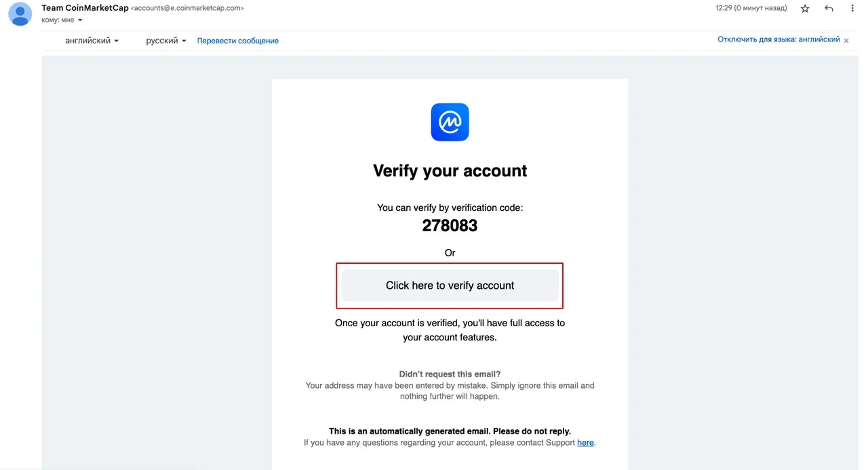This screenshot has width=868, height=470.
Task: Click the verification code 278083
Action: 450,226
